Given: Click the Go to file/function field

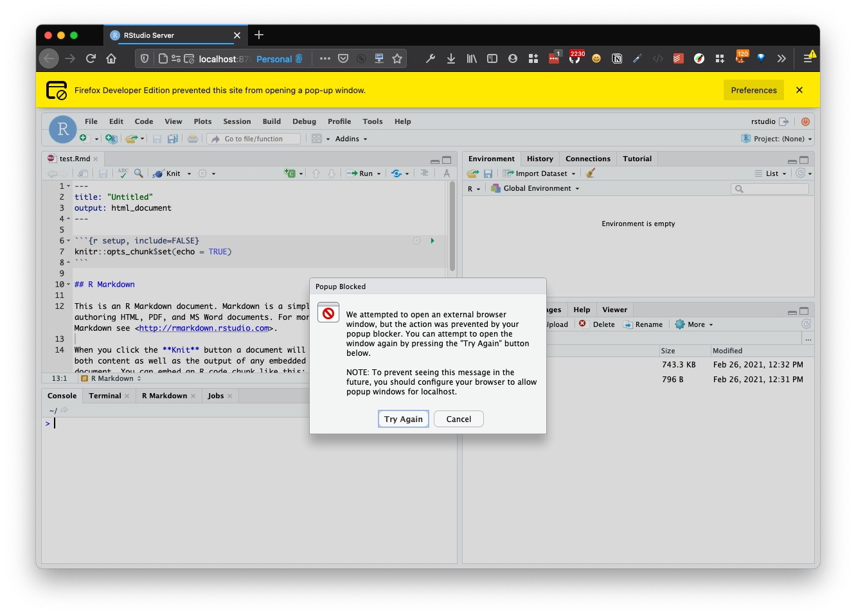Looking at the screenshot, I should [254, 139].
